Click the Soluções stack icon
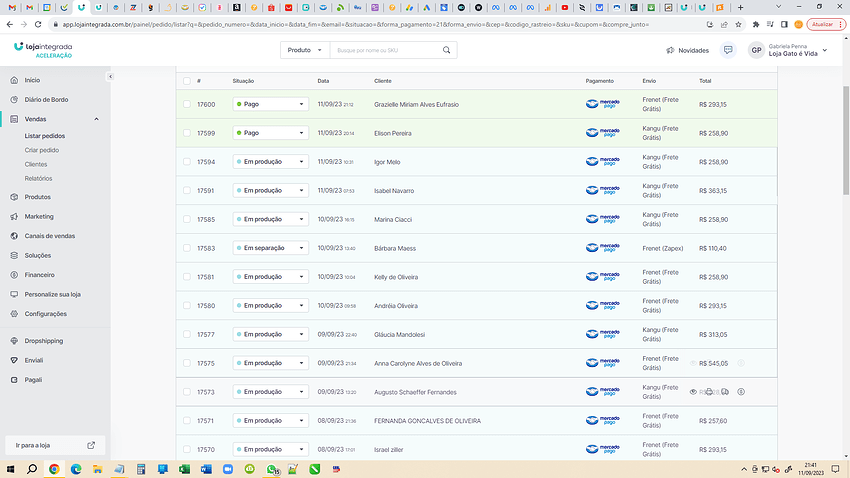The height and width of the screenshot is (478, 850). point(14,256)
